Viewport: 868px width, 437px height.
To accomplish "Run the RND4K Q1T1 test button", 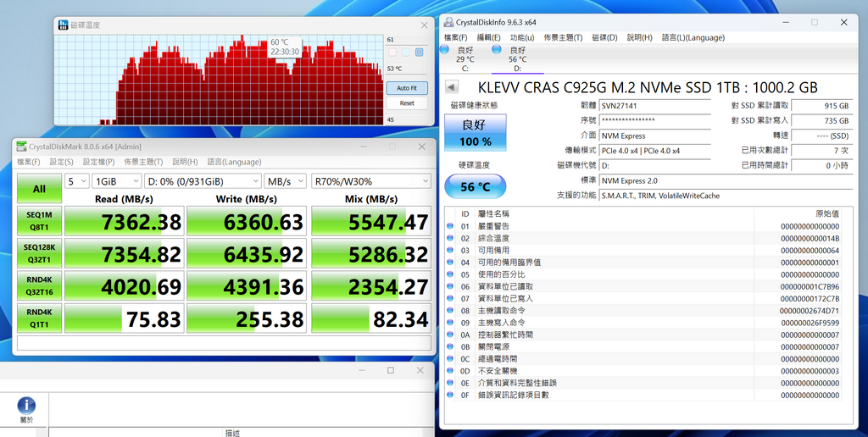I will tap(39, 318).
